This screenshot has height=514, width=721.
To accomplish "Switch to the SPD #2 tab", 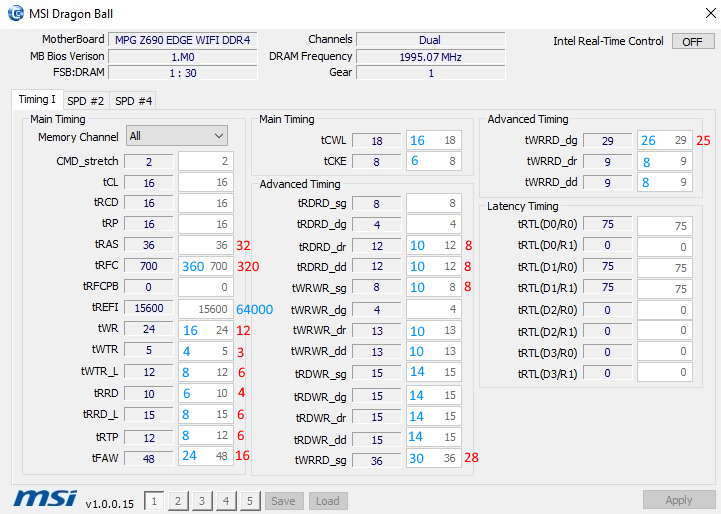I will tap(86, 101).
